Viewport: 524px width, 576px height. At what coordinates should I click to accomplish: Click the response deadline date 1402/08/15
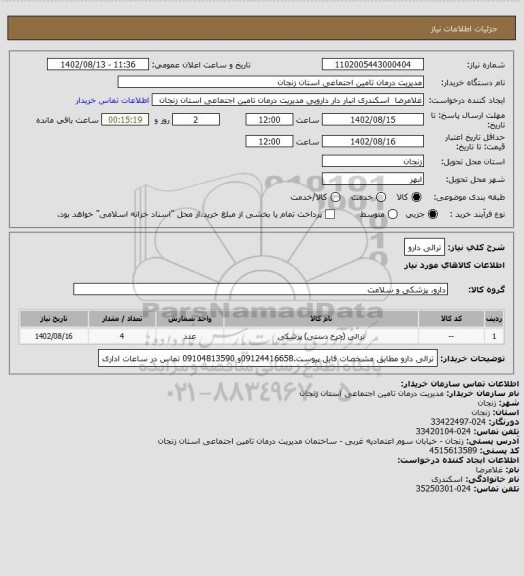click(373, 120)
